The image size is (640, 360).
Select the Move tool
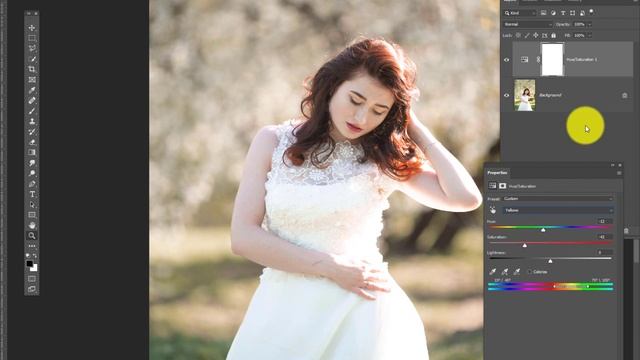(x=32, y=28)
